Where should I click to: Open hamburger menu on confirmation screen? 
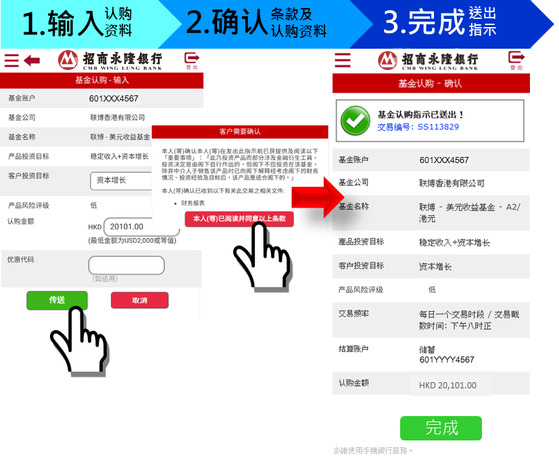click(x=343, y=60)
